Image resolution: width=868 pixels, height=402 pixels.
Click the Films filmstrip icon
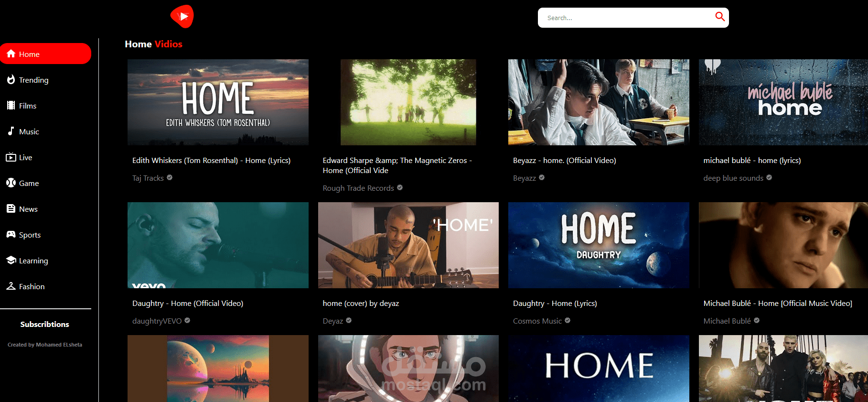pyautogui.click(x=11, y=105)
